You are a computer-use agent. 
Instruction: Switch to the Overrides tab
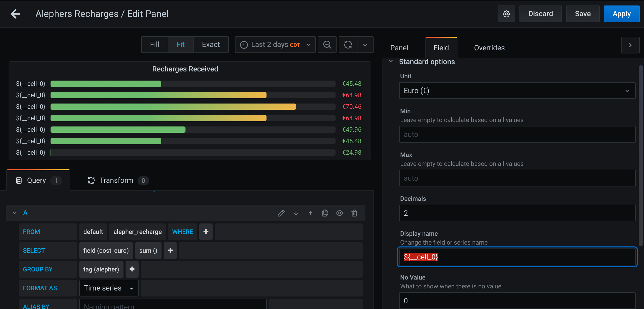point(489,48)
